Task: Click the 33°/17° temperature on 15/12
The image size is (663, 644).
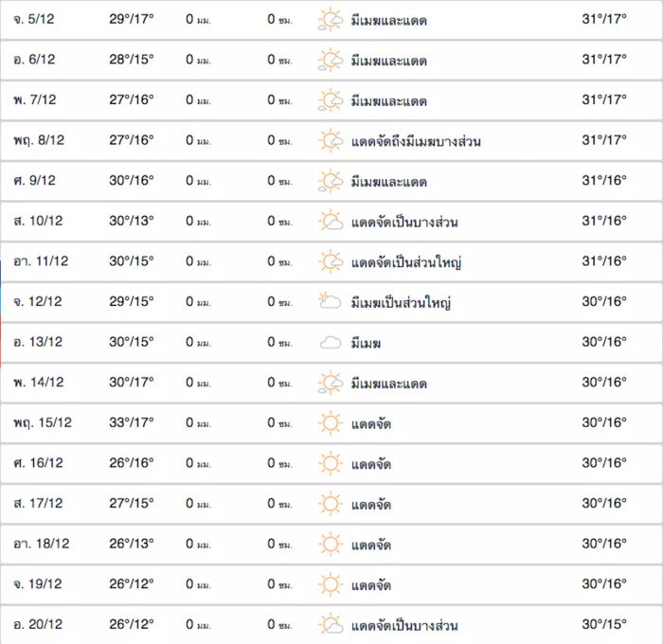Action: tap(131, 423)
